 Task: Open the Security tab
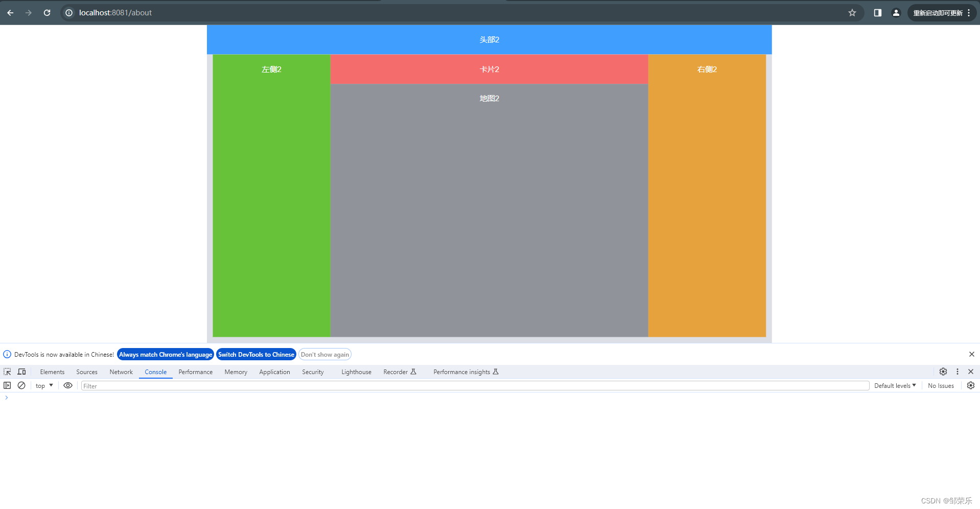pos(313,372)
